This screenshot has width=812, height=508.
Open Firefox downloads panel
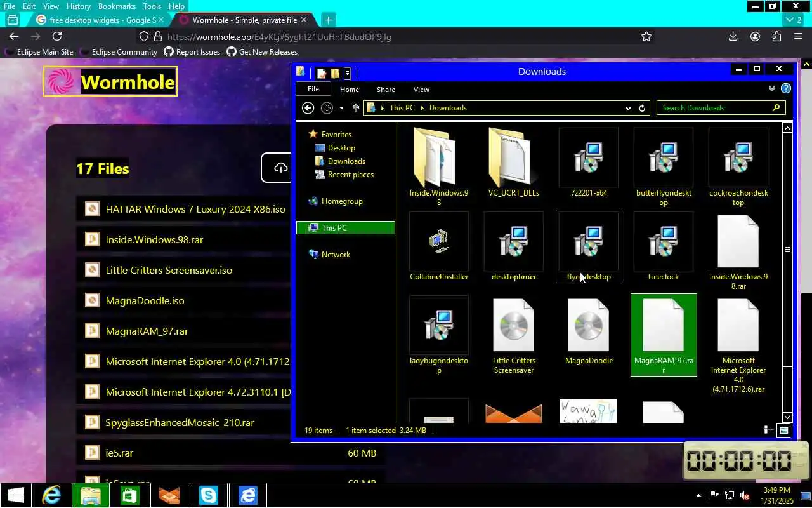[x=733, y=36]
